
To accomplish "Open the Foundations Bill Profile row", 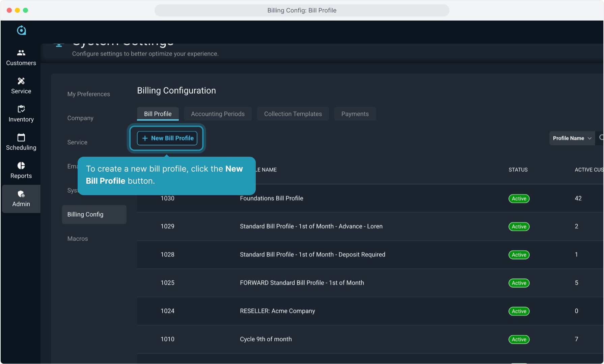I will click(x=271, y=198).
